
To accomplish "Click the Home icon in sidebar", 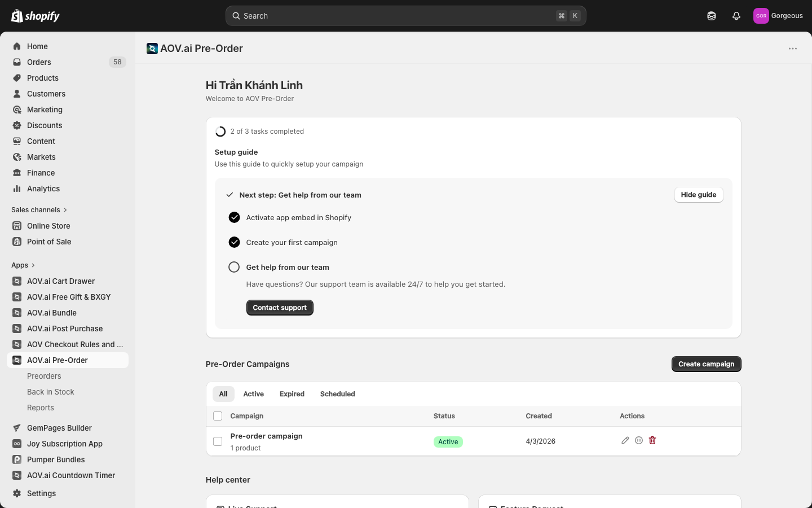I will click(17, 46).
